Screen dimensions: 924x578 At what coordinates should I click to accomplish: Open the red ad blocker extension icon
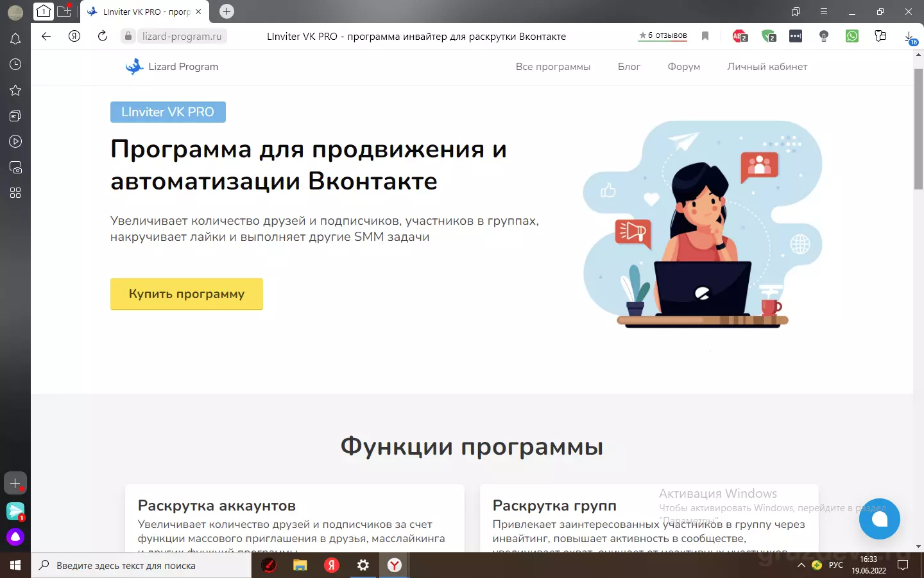(x=740, y=36)
